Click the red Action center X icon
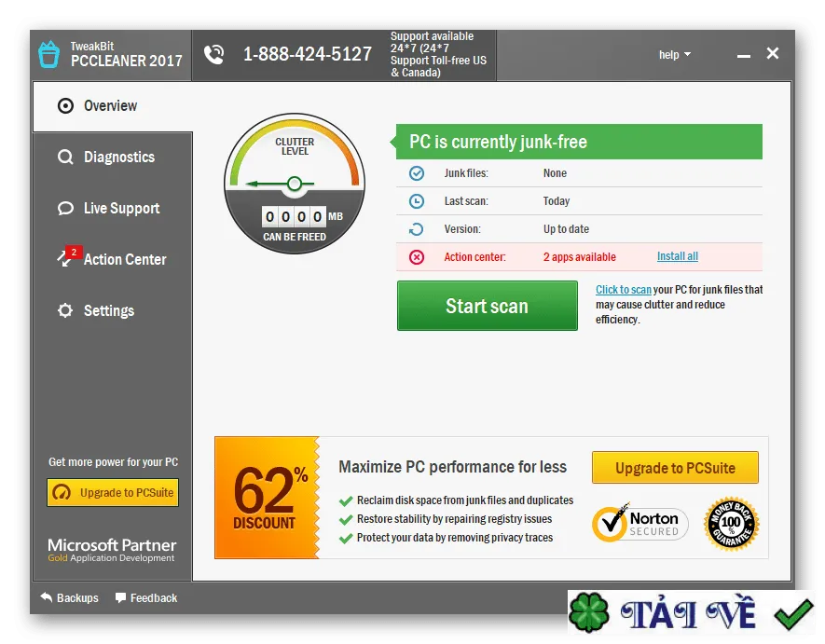The height and width of the screenshot is (644, 825). click(x=416, y=256)
